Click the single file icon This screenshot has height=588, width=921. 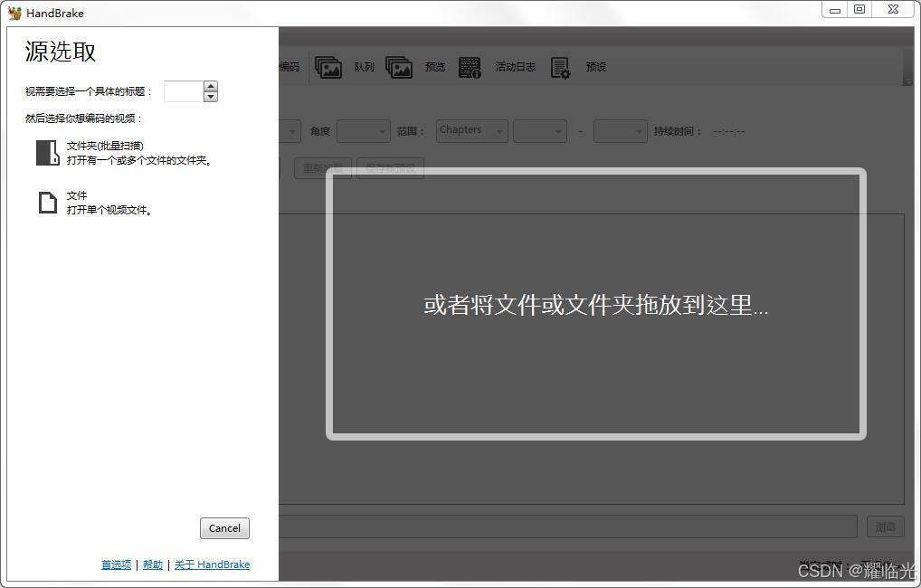tap(48, 203)
